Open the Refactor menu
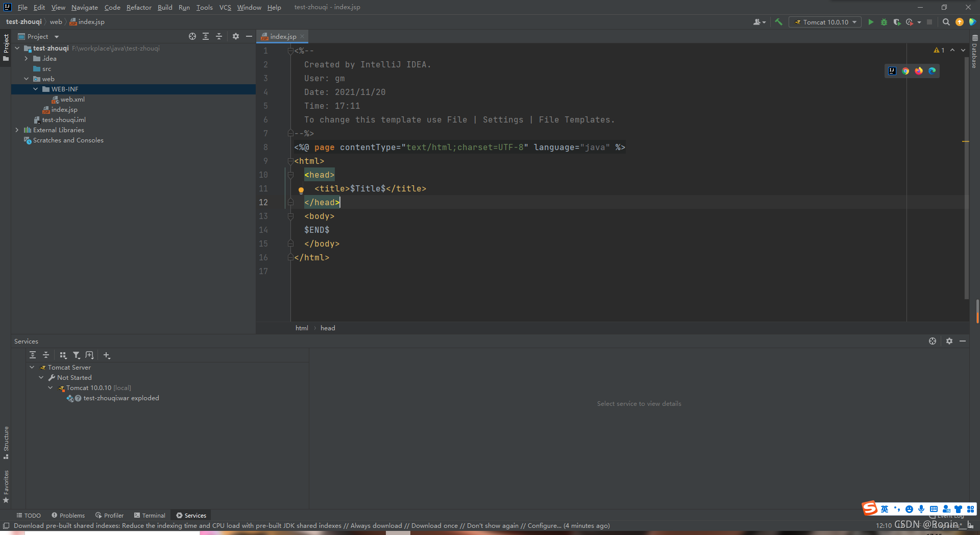 pos(139,7)
